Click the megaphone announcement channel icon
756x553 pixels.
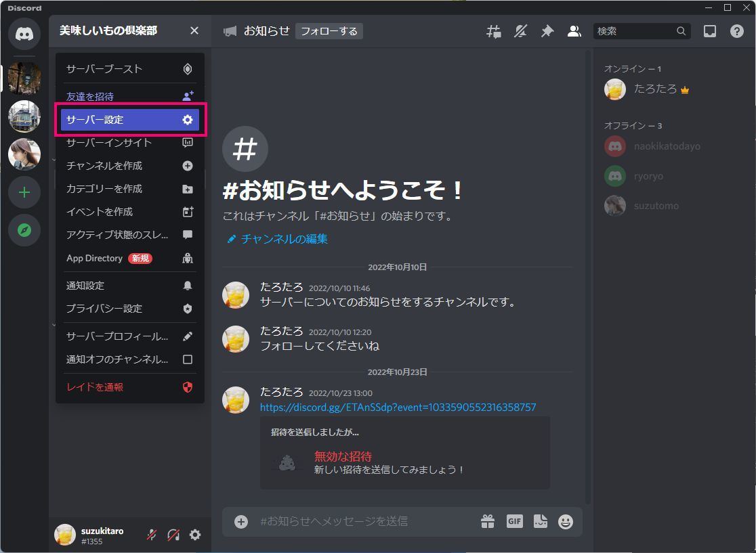(230, 31)
